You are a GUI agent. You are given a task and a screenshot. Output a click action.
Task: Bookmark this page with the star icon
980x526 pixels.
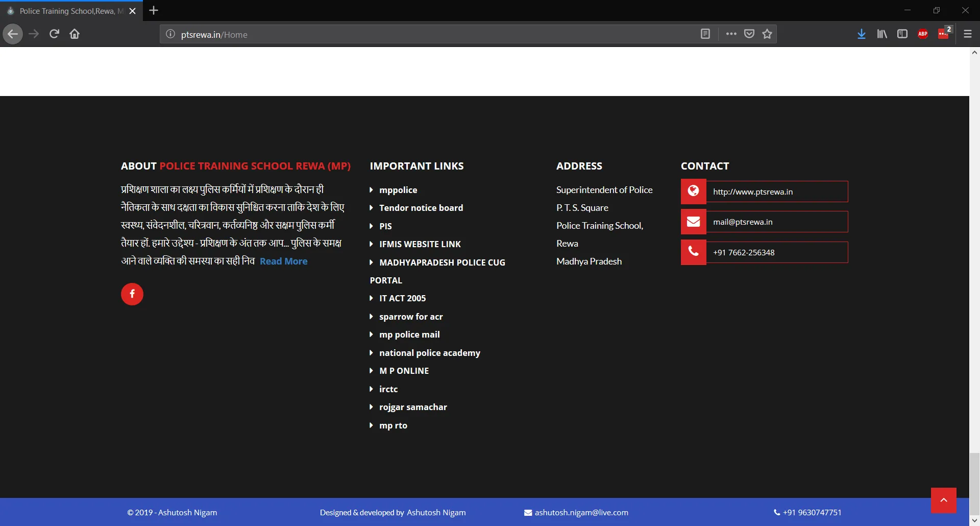pyautogui.click(x=767, y=34)
